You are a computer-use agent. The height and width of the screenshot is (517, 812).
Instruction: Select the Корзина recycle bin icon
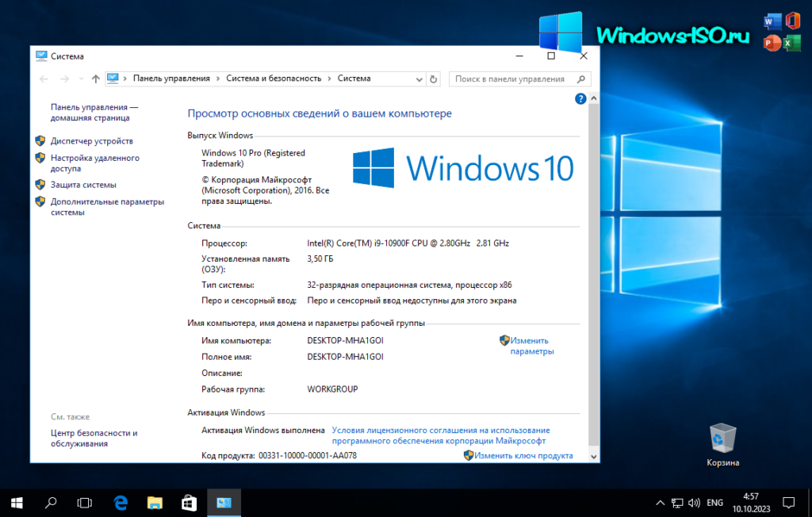(723, 445)
